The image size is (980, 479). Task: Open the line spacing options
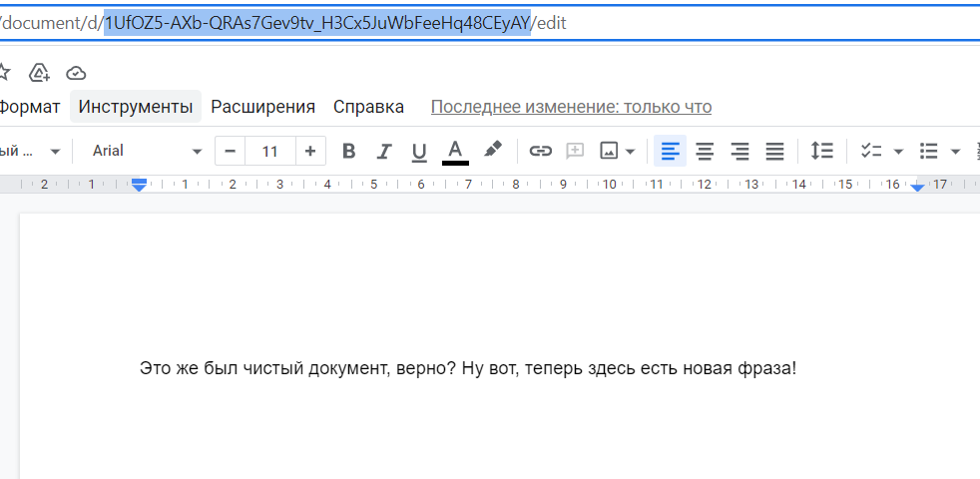click(822, 151)
